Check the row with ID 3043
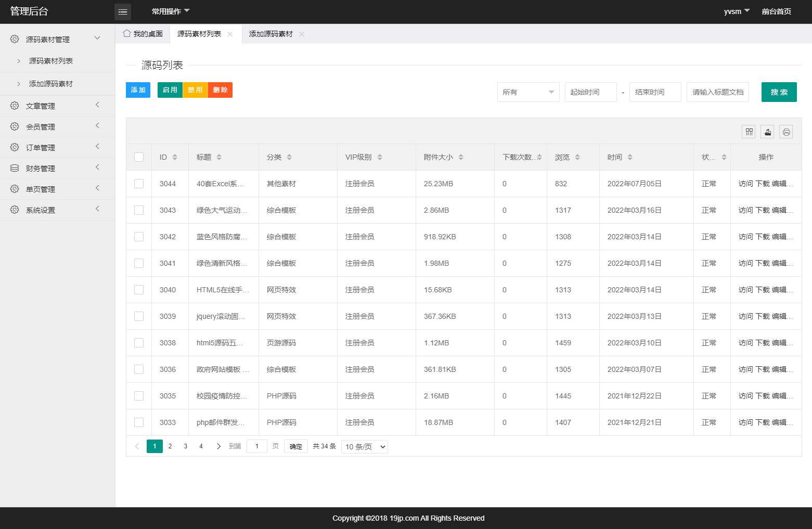The width and height of the screenshot is (812, 529). 139,210
